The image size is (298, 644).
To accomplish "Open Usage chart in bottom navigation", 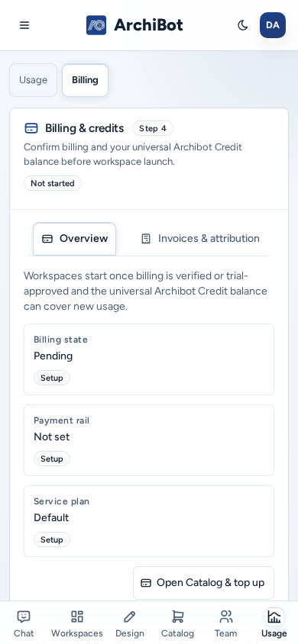I will [274, 623].
